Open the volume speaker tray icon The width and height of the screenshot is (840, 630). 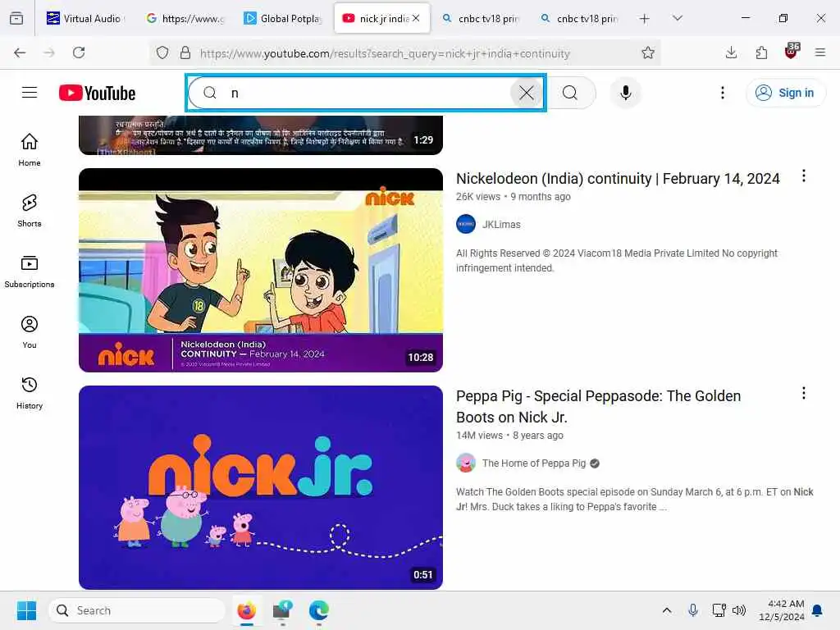pyautogui.click(x=739, y=610)
